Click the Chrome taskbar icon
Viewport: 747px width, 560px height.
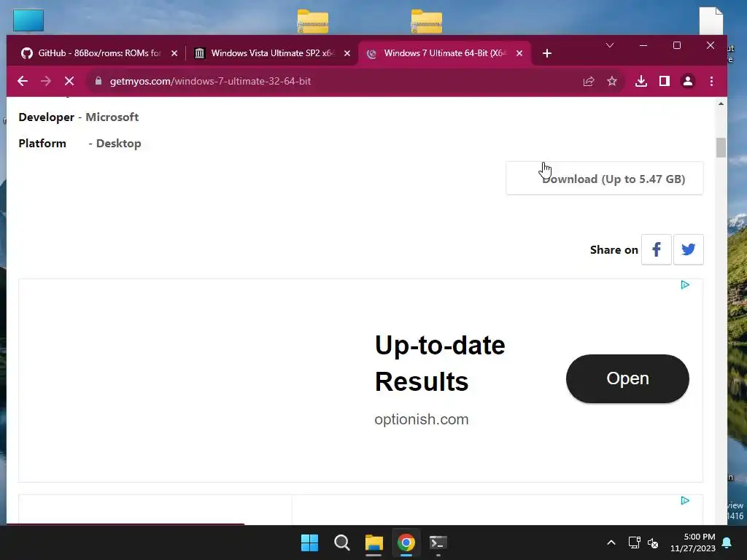click(406, 542)
